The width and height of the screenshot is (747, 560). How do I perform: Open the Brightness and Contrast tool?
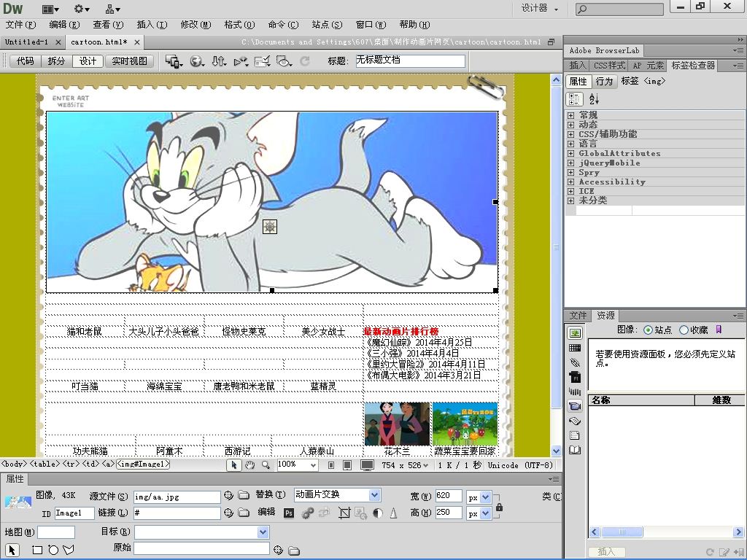tap(378, 513)
